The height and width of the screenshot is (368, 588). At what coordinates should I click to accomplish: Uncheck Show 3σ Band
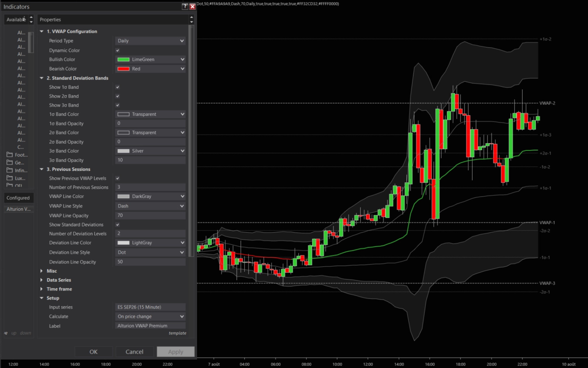[x=118, y=105]
